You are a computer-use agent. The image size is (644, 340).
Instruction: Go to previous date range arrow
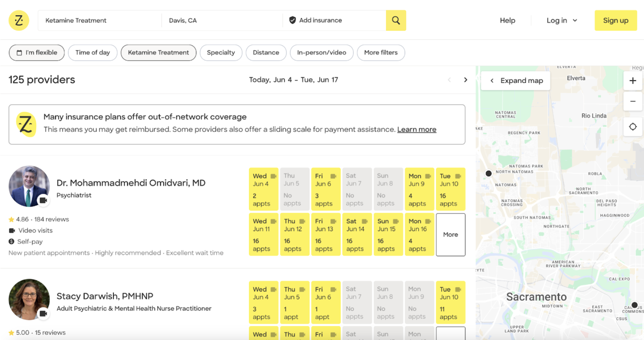[x=449, y=80]
